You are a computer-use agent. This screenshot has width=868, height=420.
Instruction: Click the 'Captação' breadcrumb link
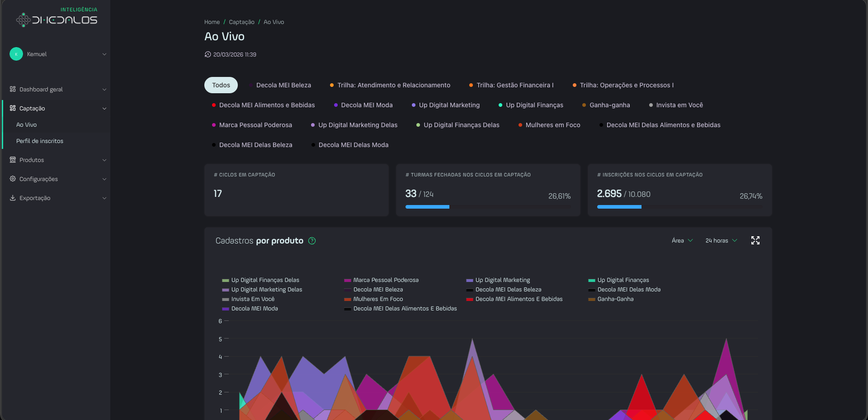[241, 22]
